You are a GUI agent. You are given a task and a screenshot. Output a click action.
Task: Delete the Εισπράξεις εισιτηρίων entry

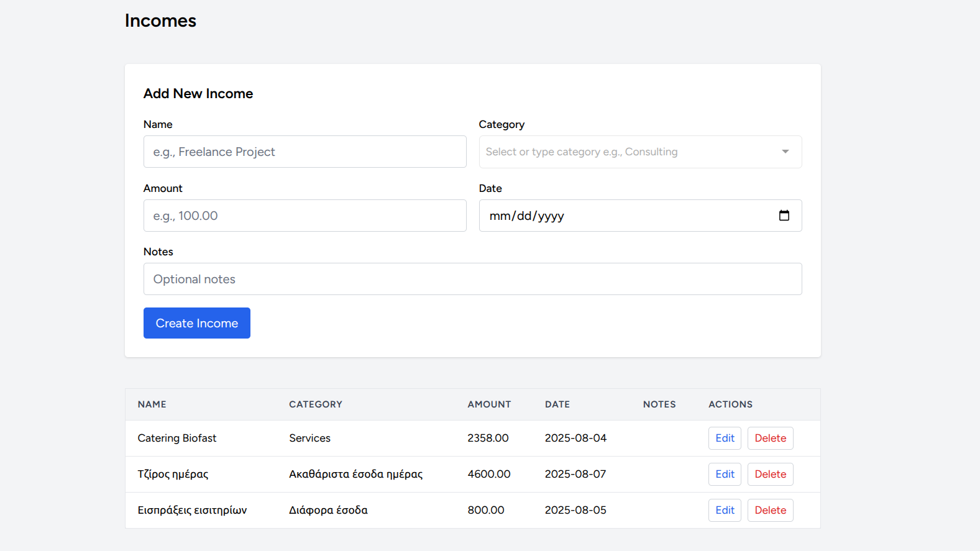click(770, 510)
